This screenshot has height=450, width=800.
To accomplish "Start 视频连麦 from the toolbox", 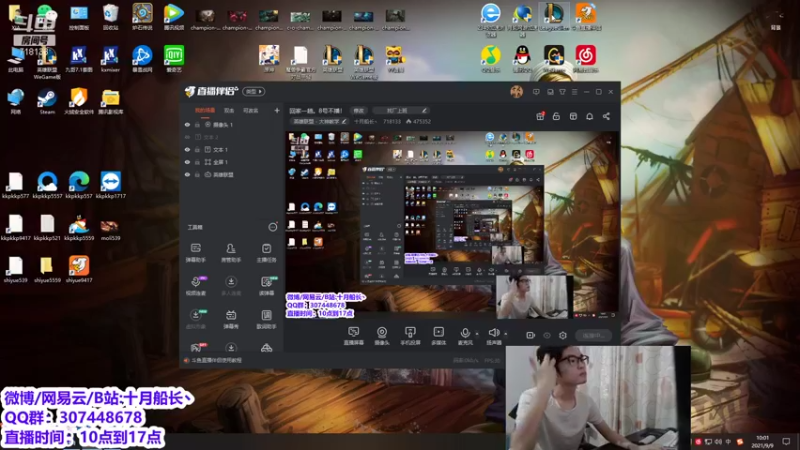I will (195, 286).
